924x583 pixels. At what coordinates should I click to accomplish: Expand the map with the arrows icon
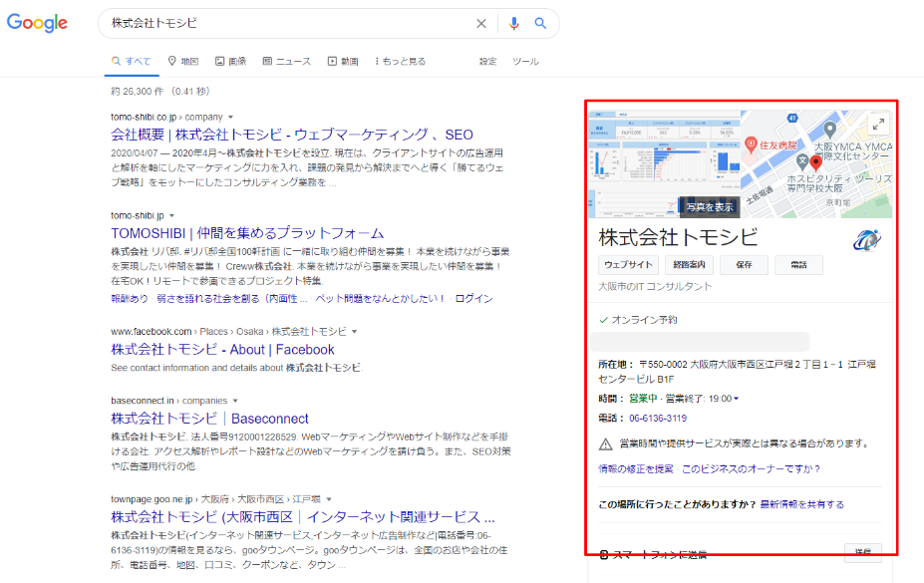tap(878, 125)
